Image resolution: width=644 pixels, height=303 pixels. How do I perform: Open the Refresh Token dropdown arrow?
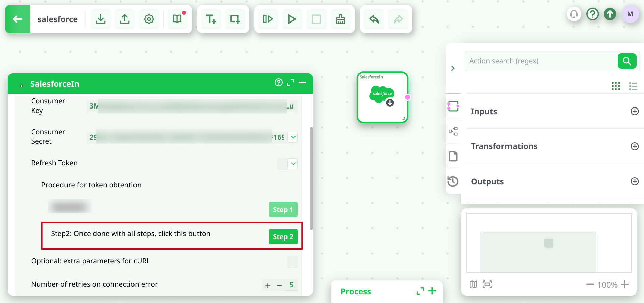pyautogui.click(x=293, y=164)
